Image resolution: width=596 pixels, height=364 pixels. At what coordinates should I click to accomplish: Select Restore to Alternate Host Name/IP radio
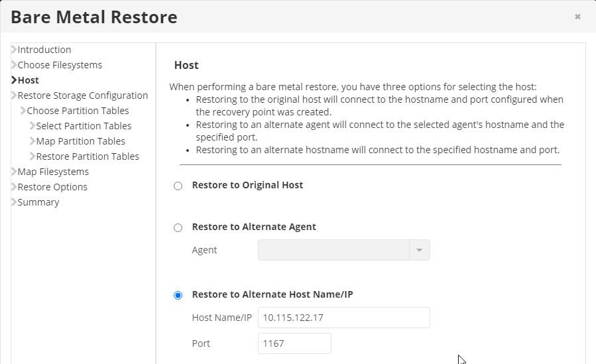pyautogui.click(x=178, y=295)
